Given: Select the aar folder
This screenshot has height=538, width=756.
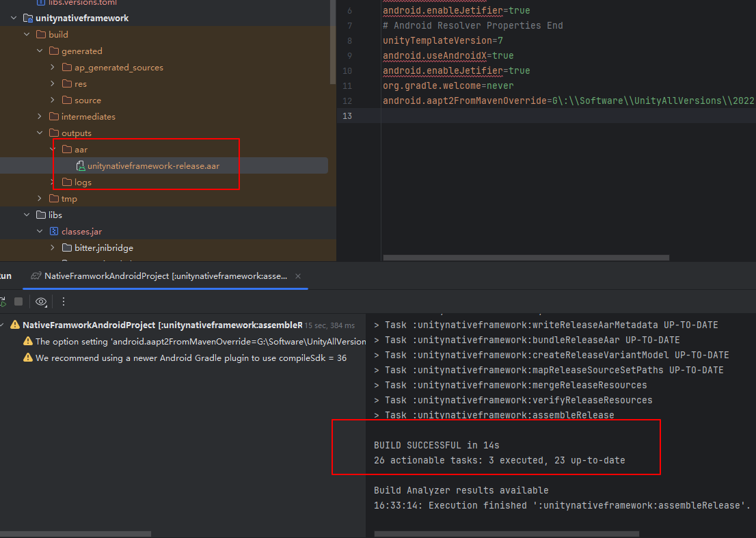Looking at the screenshot, I should pos(81,150).
